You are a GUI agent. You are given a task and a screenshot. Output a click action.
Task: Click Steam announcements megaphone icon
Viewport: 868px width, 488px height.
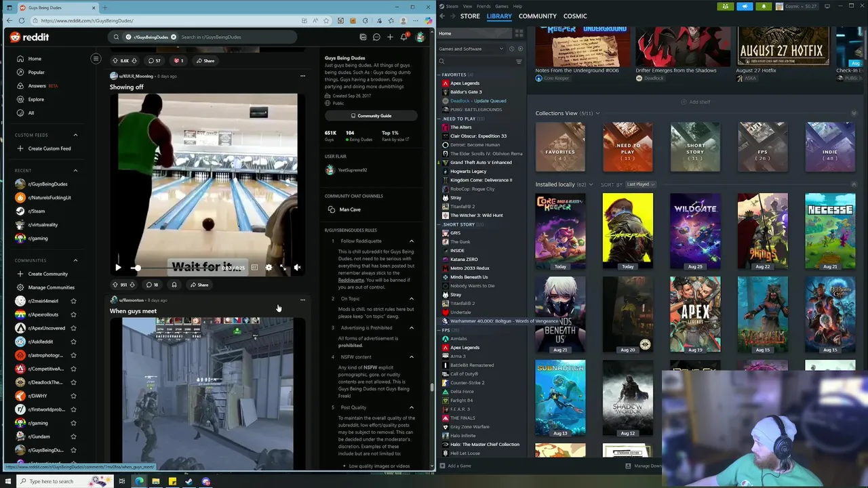(745, 7)
